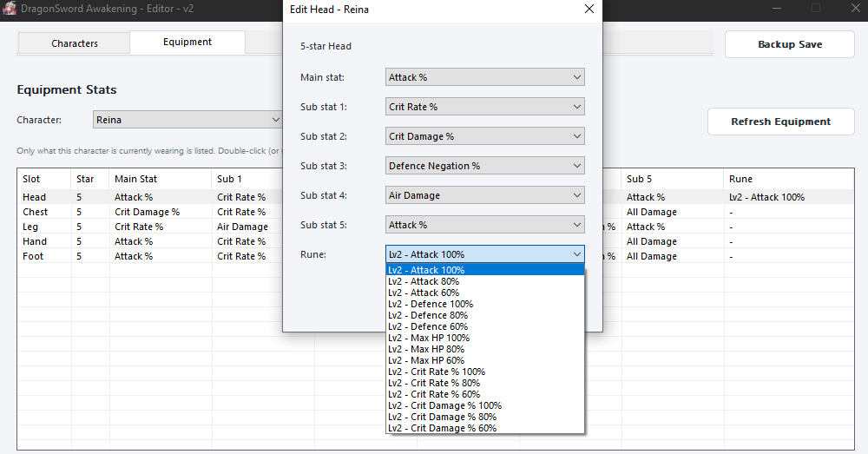Screen dimensions: 868x454
Task: Select Lv2 - Crit Rate % 60% option
Action: click(485, 394)
